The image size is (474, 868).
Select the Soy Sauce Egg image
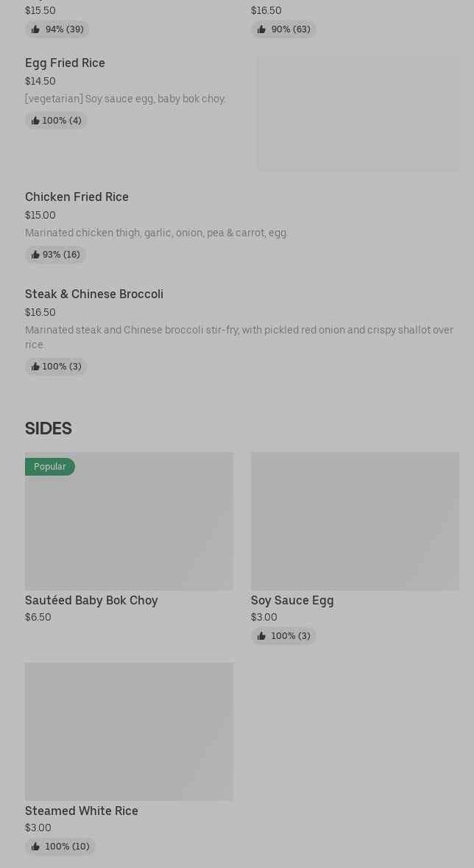click(x=355, y=521)
